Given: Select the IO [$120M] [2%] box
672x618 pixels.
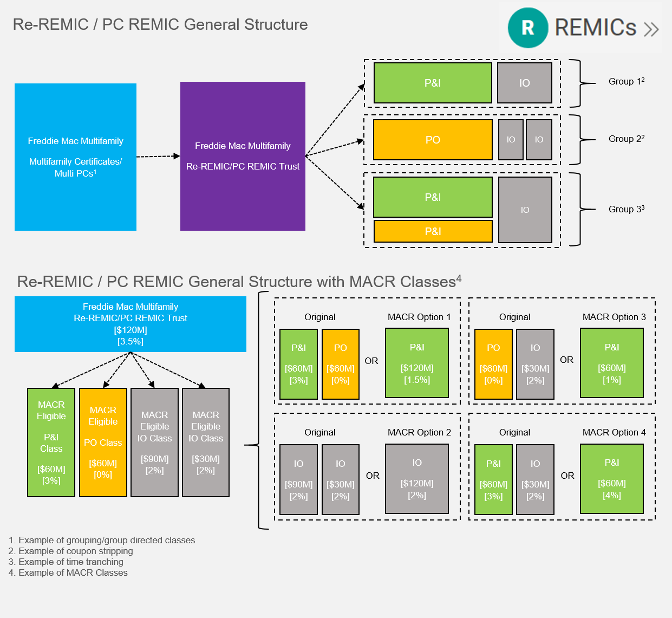Looking at the screenshot, I should click(x=417, y=479).
